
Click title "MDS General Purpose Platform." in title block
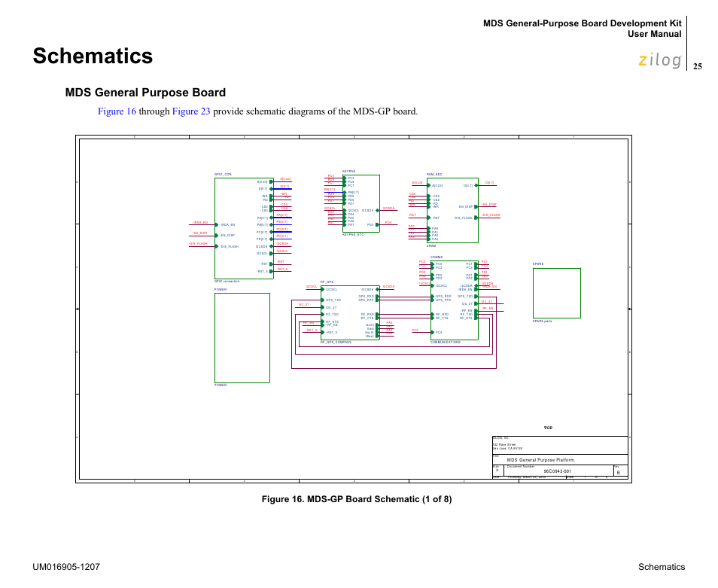(x=541, y=460)
